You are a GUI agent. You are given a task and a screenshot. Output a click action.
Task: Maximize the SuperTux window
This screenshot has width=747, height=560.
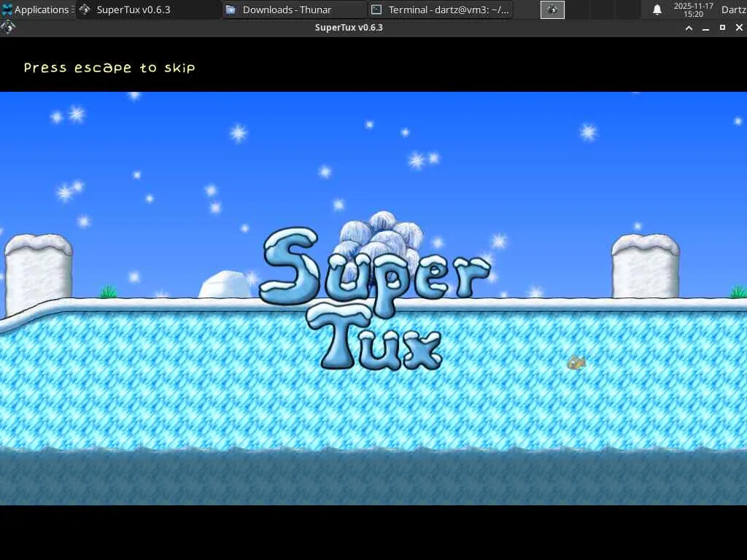[722, 28]
